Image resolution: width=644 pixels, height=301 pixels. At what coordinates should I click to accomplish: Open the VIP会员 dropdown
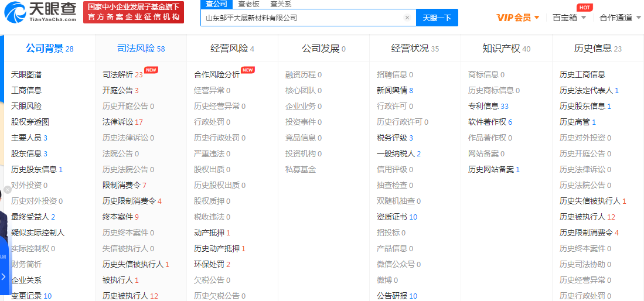pos(517,18)
